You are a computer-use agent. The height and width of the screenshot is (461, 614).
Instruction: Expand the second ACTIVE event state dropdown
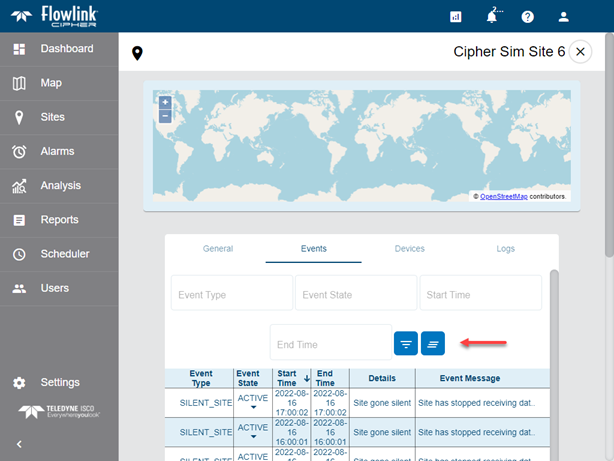tap(253, 437)
